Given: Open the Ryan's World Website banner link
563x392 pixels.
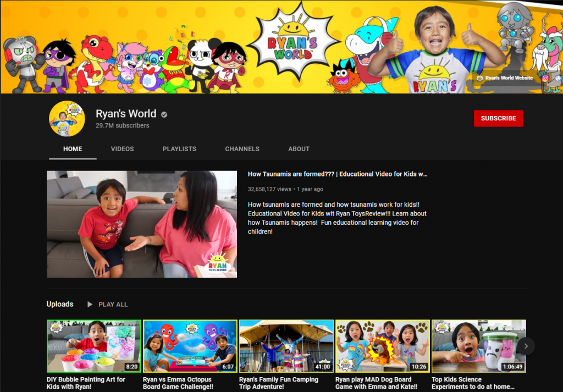Looking at the screenshot, I should click(505, 78).
